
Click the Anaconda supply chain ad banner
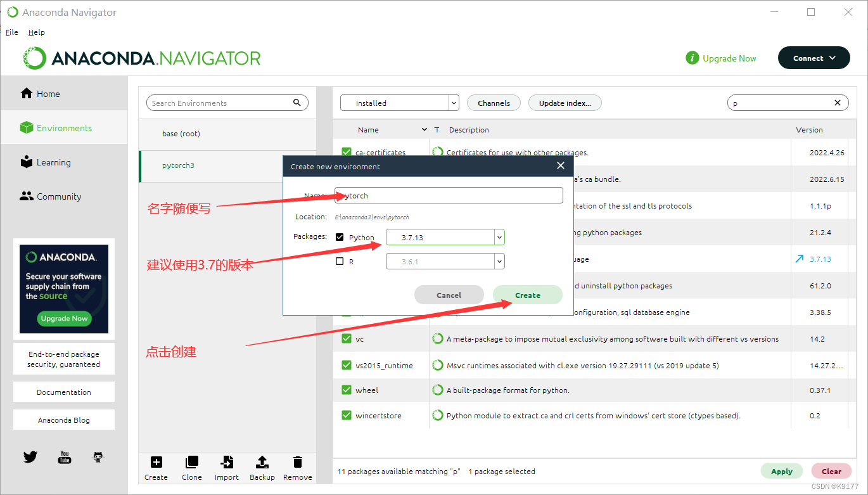pyautogui.click(x=64, y=288)
